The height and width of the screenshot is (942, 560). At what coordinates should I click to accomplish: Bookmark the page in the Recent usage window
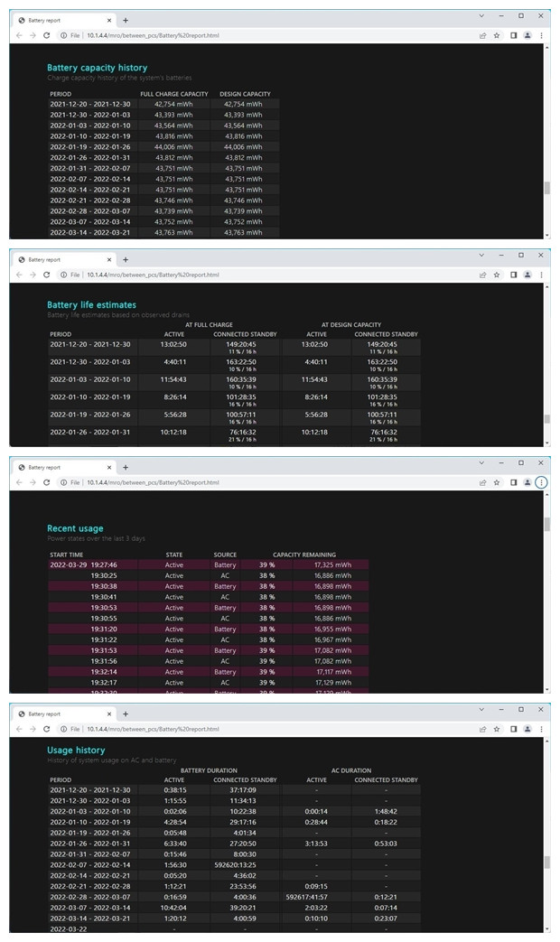pyautogui.click(x=497, y=482)
